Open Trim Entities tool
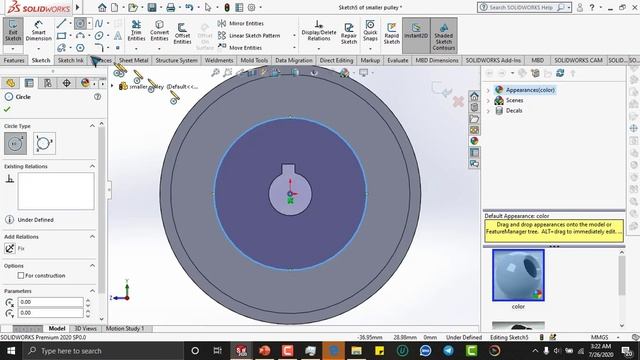This screenshot has width=640, height=360. 136,31
